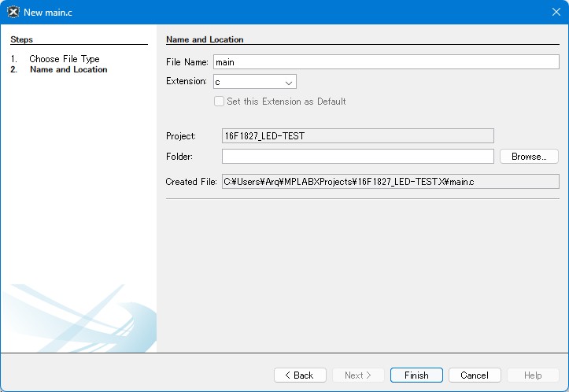Viewport: 569px width, 392px height.
Task: Click the New main.c title bar text
Action: tap(46, 12)
